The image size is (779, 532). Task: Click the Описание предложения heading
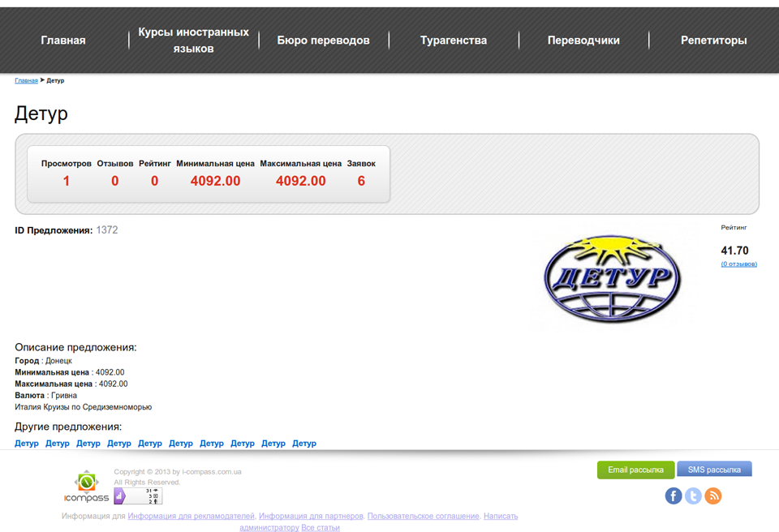(75, 347)
